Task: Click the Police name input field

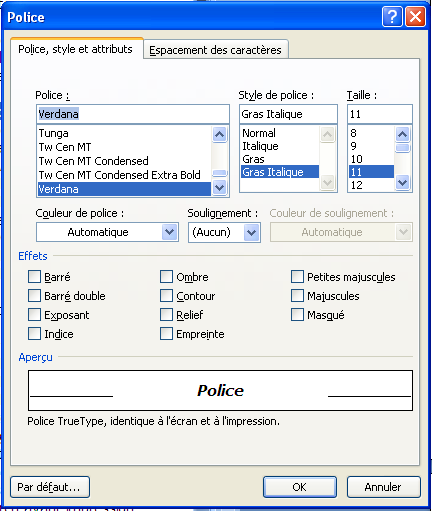Action: click(x=133, y=114)
